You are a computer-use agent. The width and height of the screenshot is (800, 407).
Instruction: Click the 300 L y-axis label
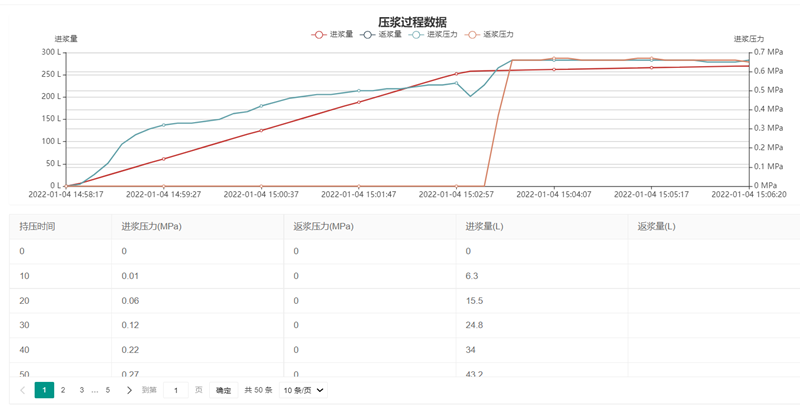pos(51,52)
